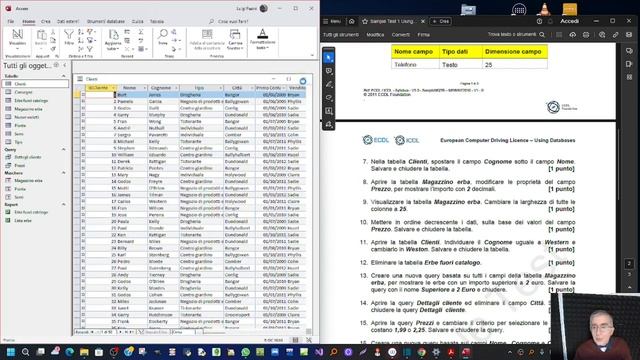Select the Consegne table in navigation pane

pyautogui.click(x=23, y=92)
